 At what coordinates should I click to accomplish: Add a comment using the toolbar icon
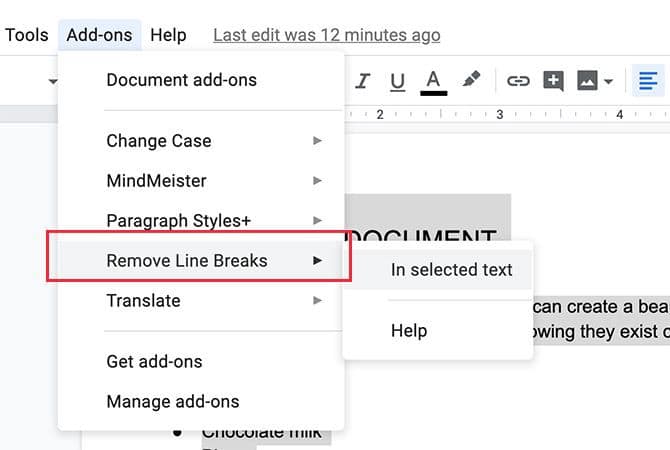tap(553, 81)
